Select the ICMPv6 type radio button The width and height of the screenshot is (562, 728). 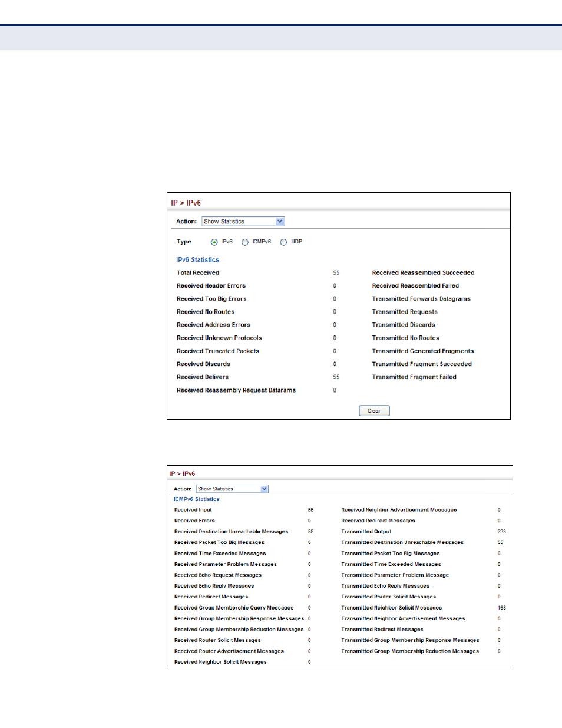(245, 242)
